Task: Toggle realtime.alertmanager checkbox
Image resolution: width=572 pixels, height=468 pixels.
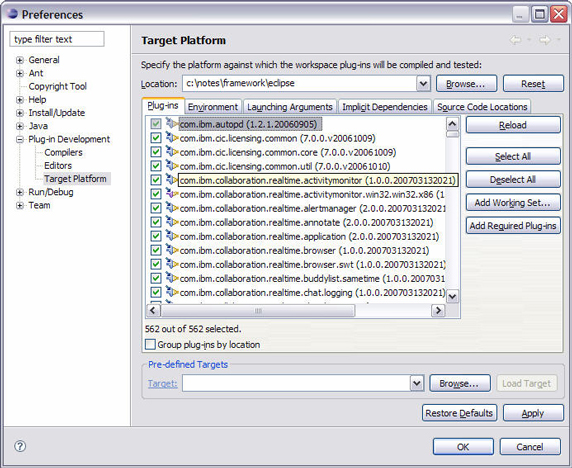Action: click(156, 208)
